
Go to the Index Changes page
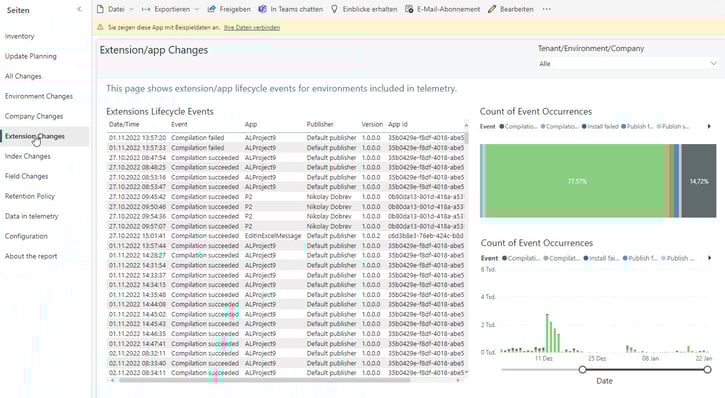click(28, 156)
